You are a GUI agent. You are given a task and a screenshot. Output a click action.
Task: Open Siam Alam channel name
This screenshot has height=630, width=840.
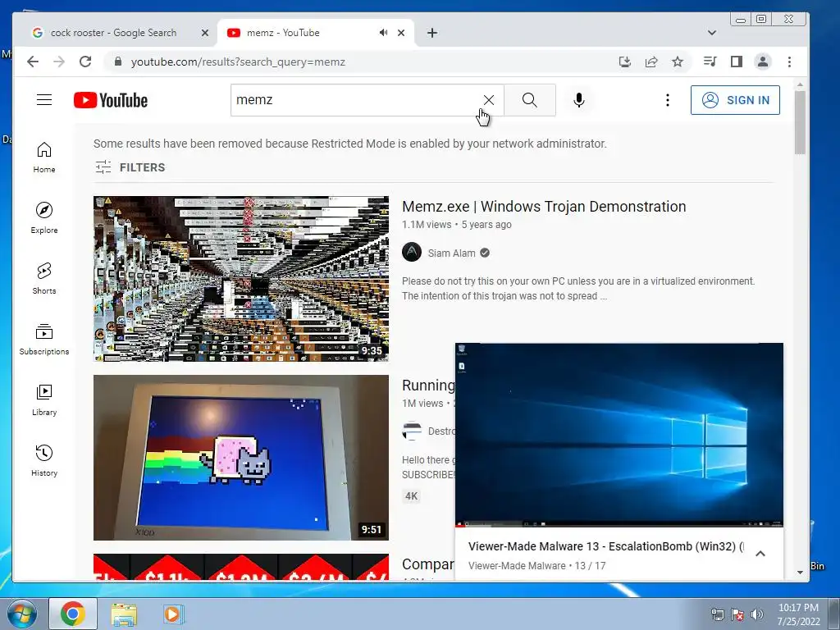(451, 253)
